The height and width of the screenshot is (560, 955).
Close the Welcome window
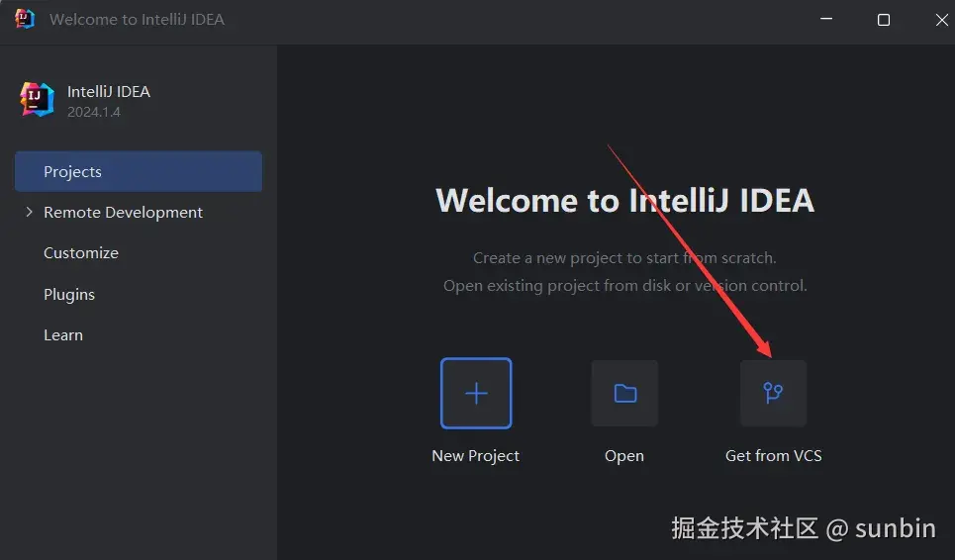pyautogui.click(x=941, y=20)
